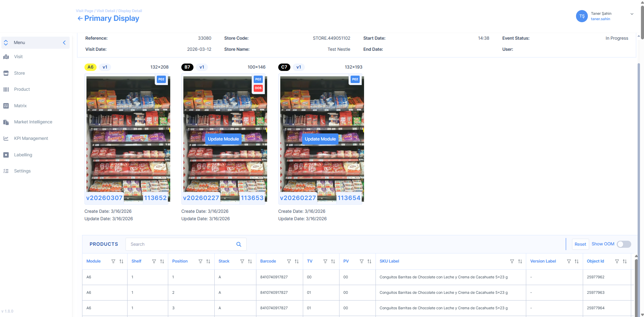The width and height of the screenshot is (644, 317).
Task: Click the search magnifier icon in Products
Action: (239, 244)
